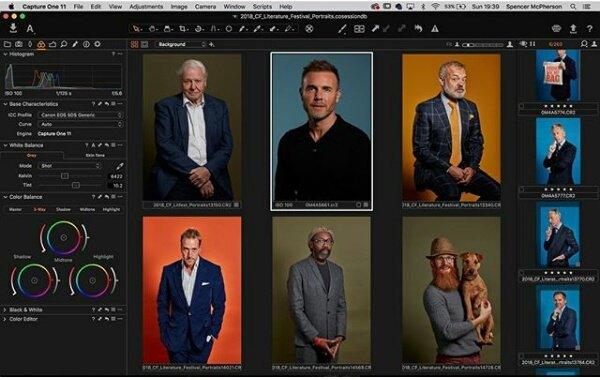Open the Background layer dropdown
The width and height of the screenshot is (600, 380).
pos(180,44)
